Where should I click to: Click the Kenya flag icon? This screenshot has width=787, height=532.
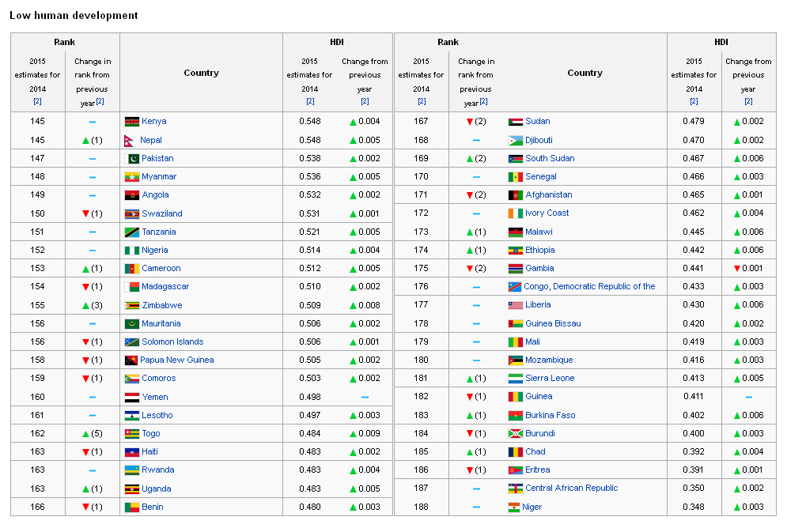(132, 122)
